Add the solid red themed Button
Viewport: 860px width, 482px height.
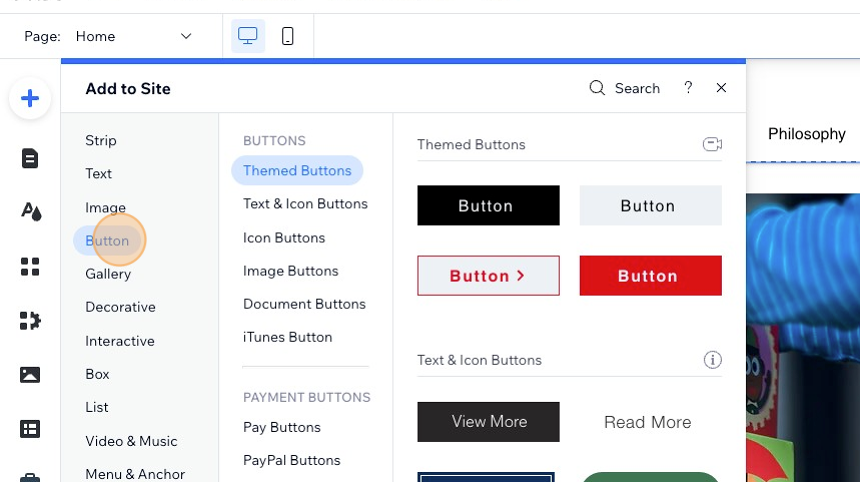tap(650, 275)
